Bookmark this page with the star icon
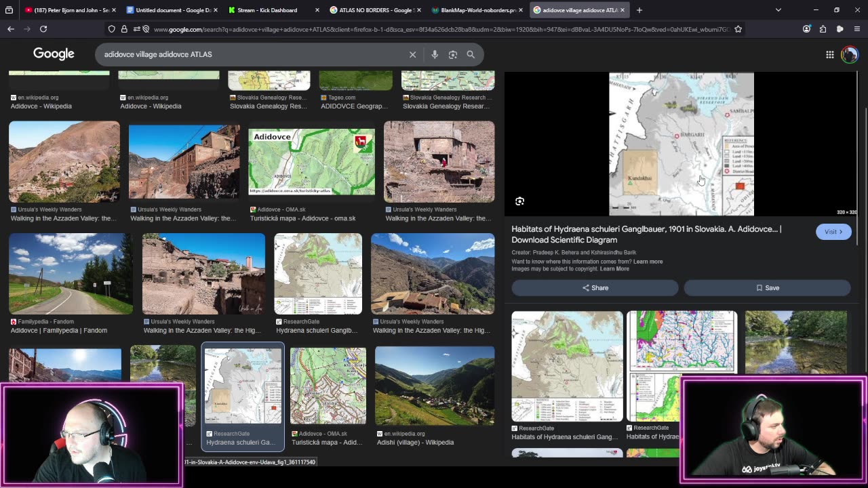The image size is (868, 488). [x=738, y=29]
